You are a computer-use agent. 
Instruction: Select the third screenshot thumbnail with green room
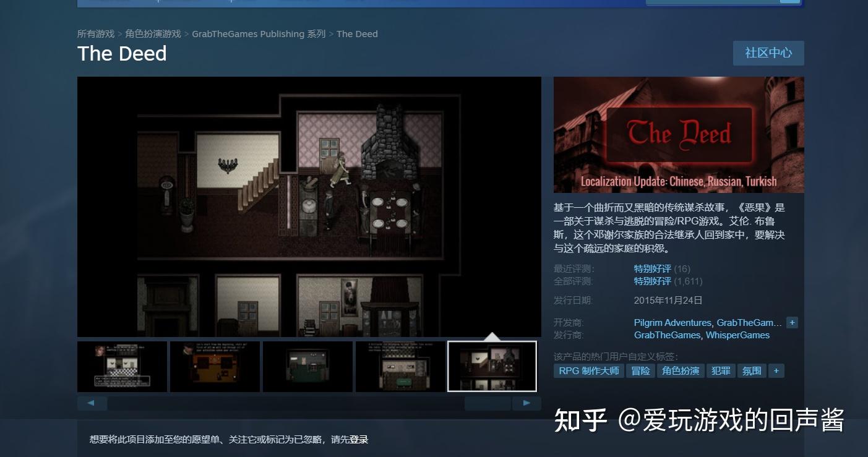click(x=307, y=367)
